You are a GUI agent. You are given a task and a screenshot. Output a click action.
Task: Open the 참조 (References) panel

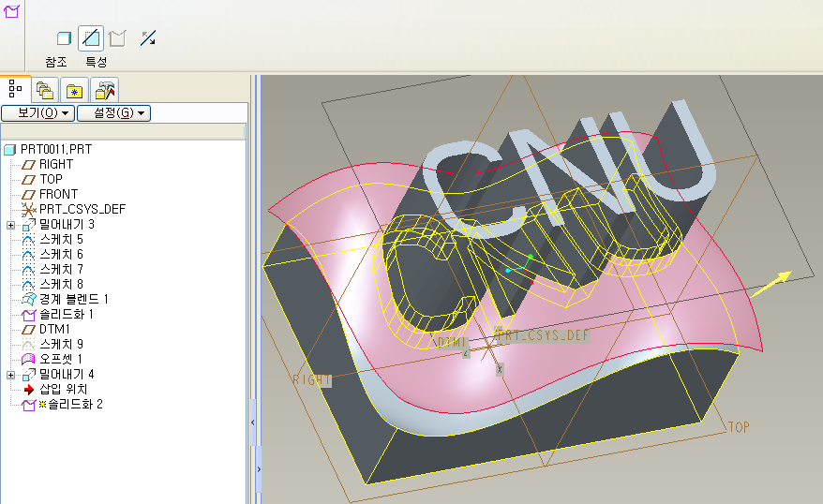coord(56,62)
